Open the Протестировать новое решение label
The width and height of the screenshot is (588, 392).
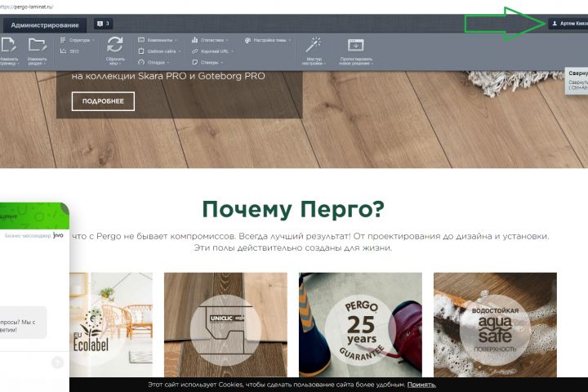click(356, 61)
